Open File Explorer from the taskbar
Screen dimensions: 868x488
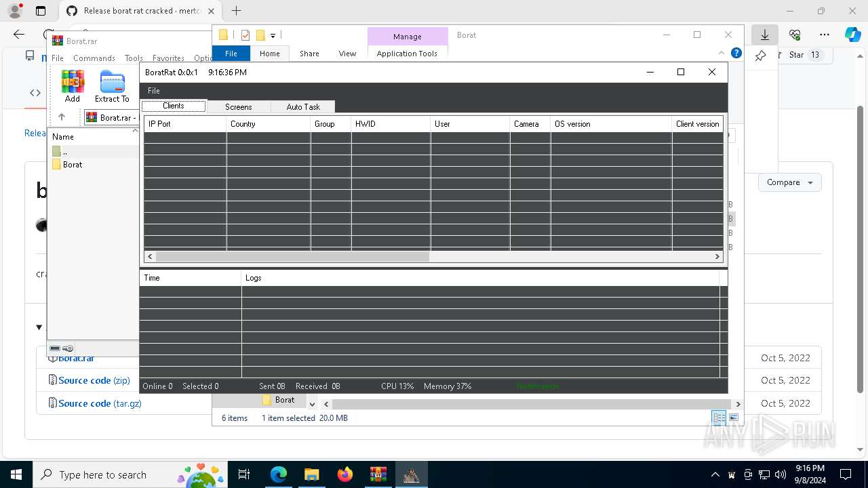(311, 474)
